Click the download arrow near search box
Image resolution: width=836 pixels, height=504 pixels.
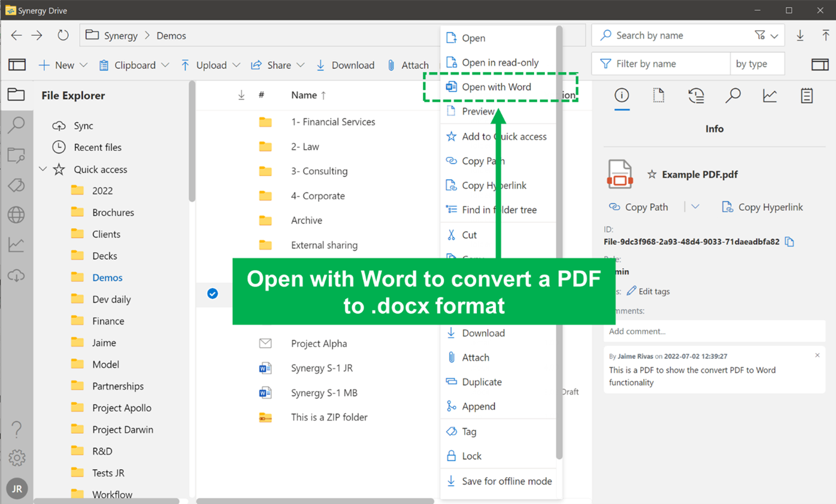coord(800,35)
